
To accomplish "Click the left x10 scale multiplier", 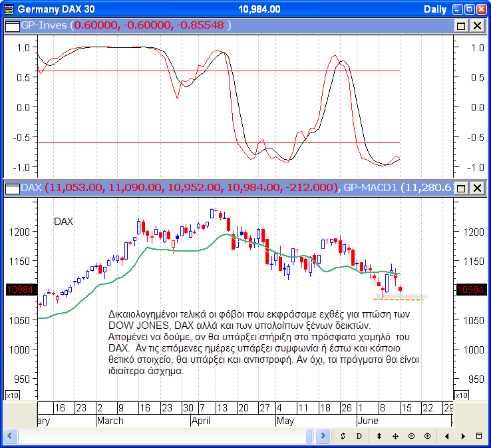I will coord(12,395).
